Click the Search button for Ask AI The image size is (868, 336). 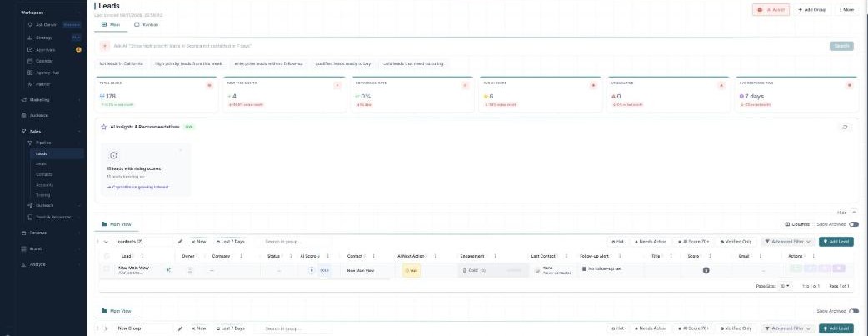[x=841, y=46]
